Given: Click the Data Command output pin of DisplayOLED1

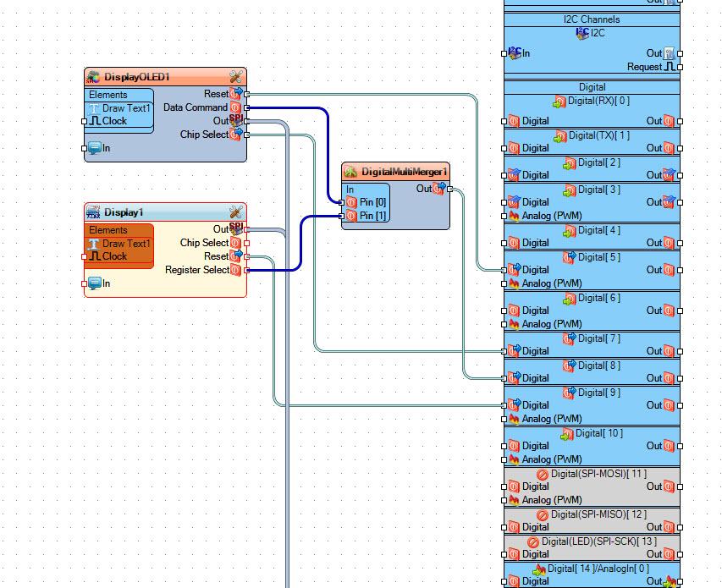Looking at the screenshot, I should pos(236,107).
